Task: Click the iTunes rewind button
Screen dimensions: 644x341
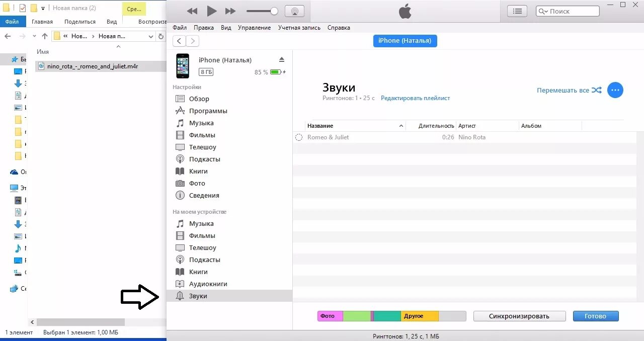Action: click(x=192, y=11)
